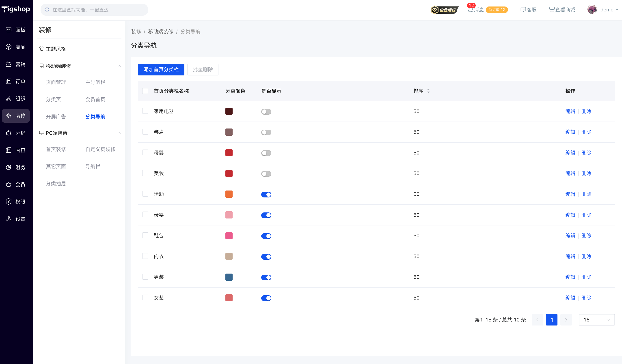Open 消息 notification bell icon

pyautogui.click(x=471, y=10)
